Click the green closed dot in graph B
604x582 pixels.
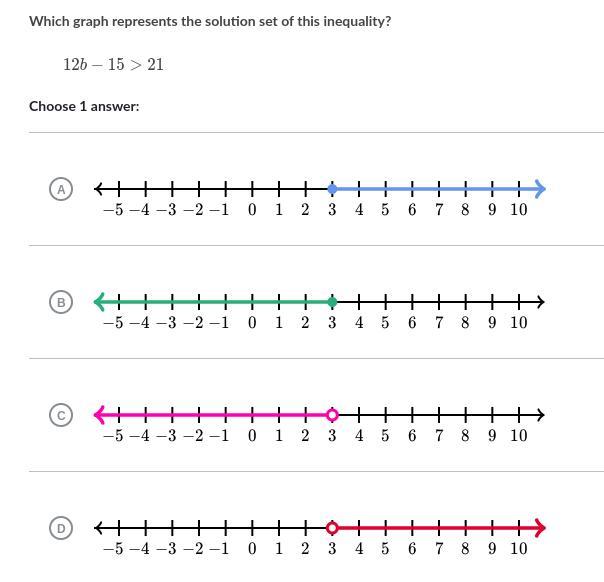click(x=332, y=302)
